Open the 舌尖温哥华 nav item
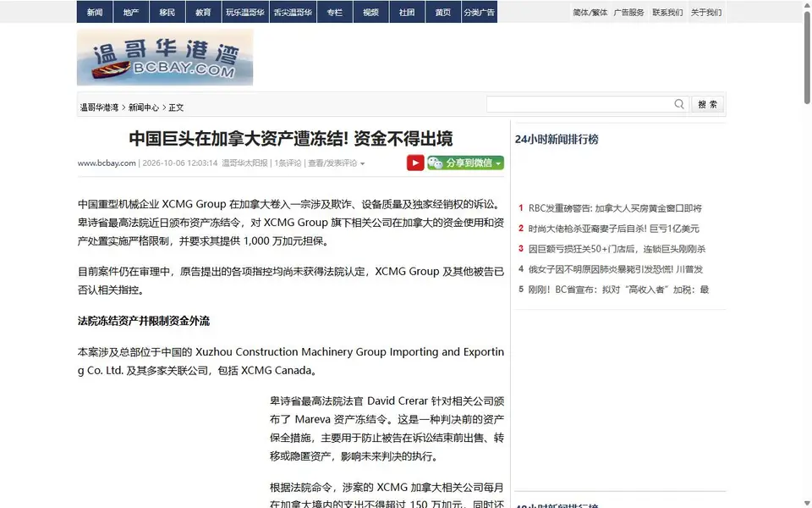The height and width of the screenshot is (508, 812). pos(294,12)
